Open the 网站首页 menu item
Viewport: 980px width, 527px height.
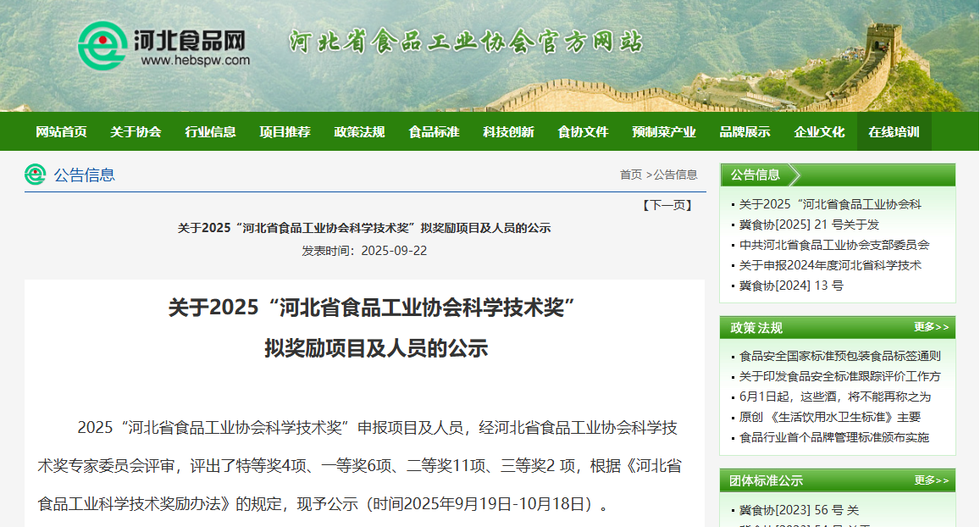[61, 132]
